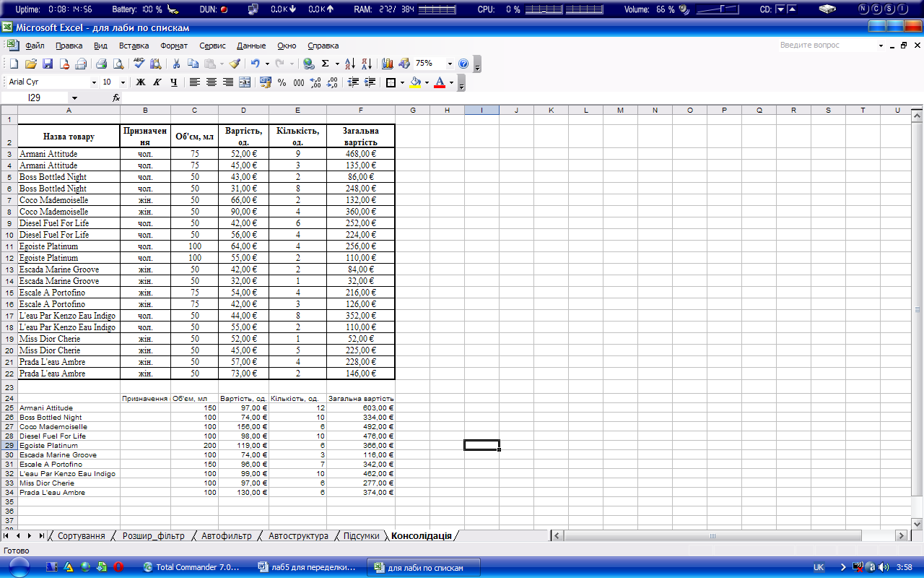Sort ascending with the A-Я icon
The height and width of the screenshot is (578, 924).
tap(350, 64)
